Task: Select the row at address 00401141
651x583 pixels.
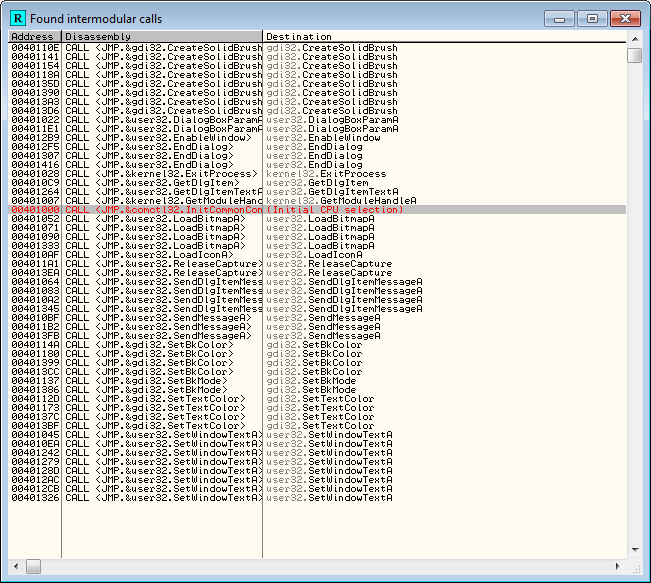Action: [317, 57]
